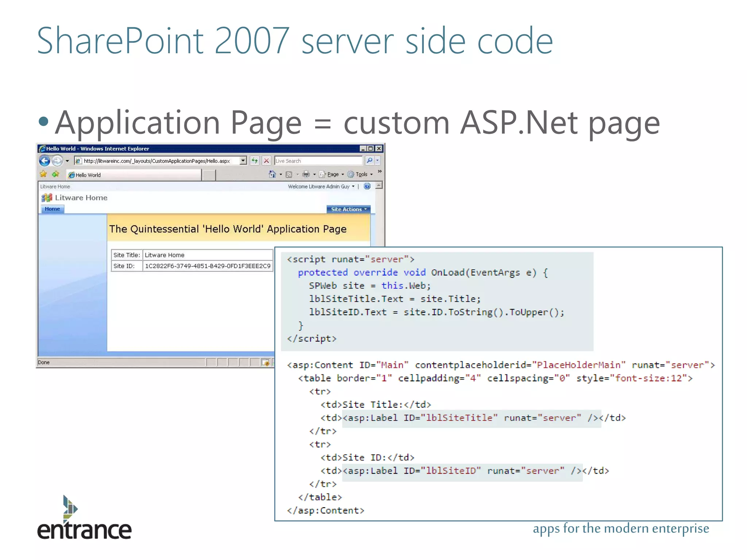
Task: Click the 'Litware Home' site title value cell
Action: pos(208,255)
